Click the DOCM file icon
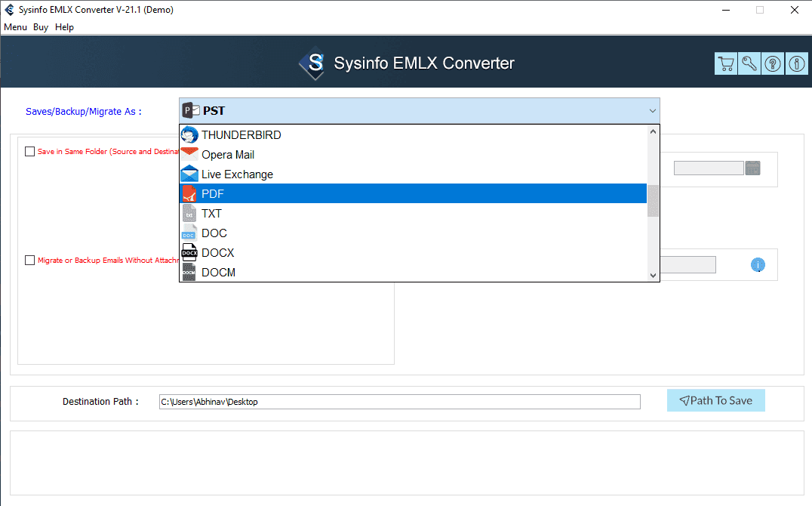 [x=189, y=272]
